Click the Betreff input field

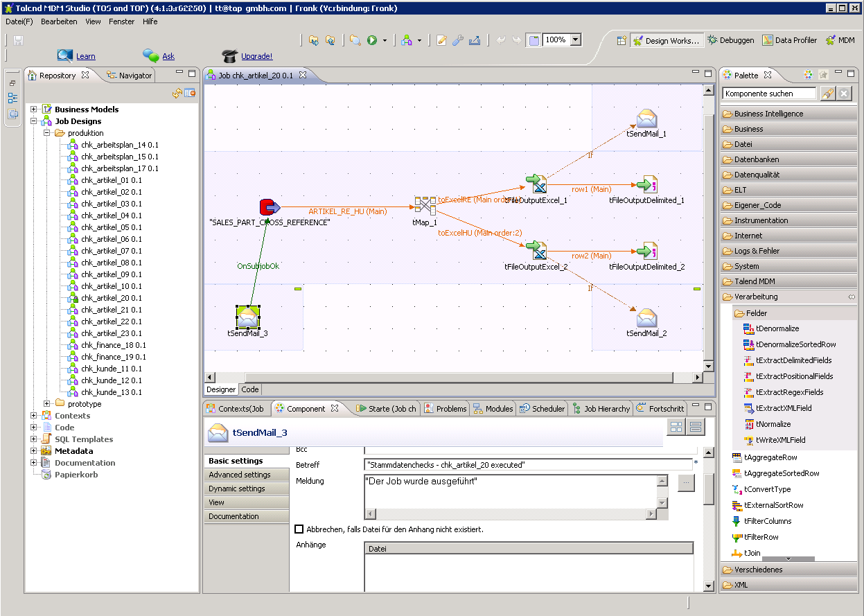point(528,465)
